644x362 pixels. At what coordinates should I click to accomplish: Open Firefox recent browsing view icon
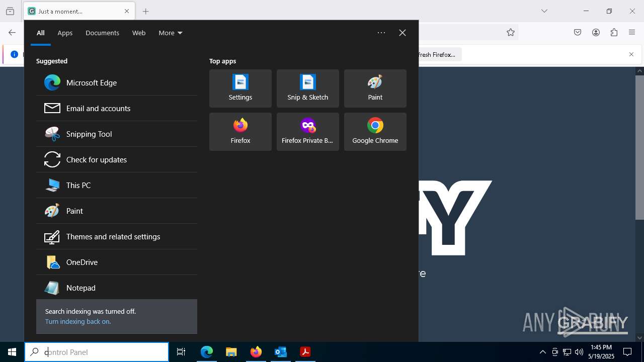tap(10, 11)
